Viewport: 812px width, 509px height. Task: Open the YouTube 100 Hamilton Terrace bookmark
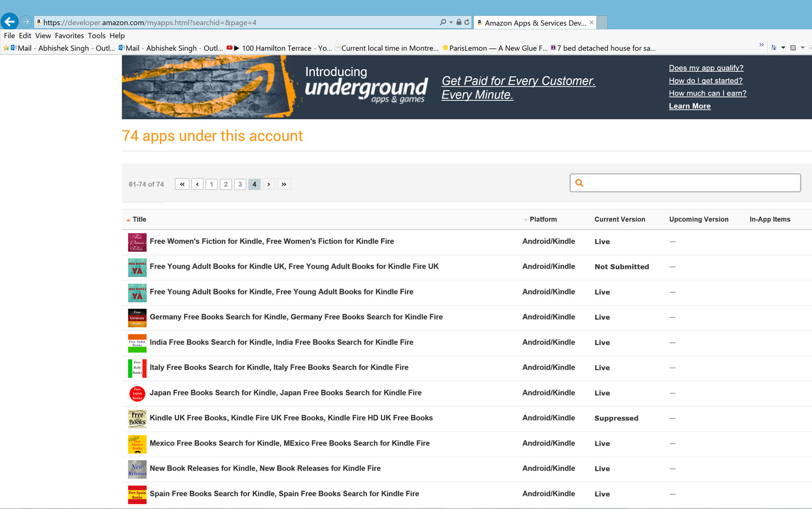coord(279,48)
